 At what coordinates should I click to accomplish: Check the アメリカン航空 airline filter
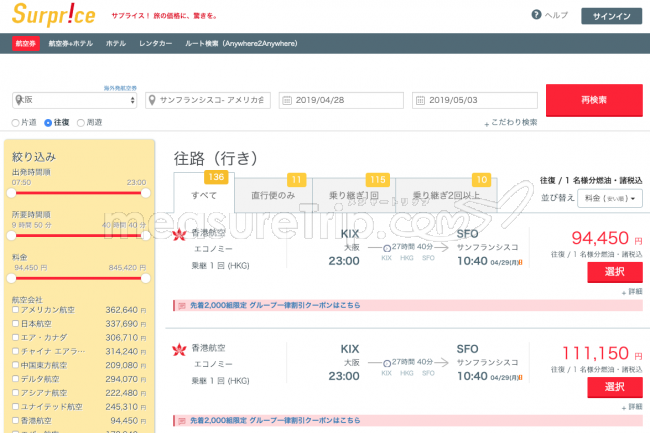[x=15, y=310]
